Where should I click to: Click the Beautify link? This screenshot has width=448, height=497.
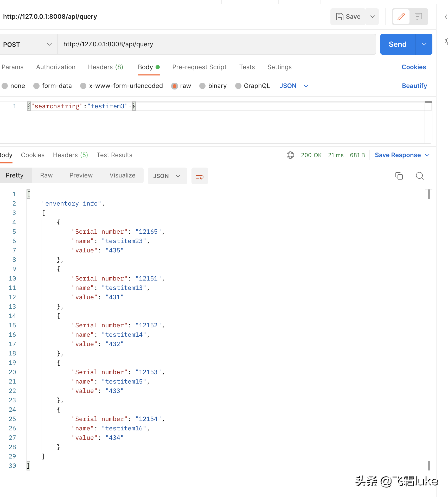coord(414,86)
